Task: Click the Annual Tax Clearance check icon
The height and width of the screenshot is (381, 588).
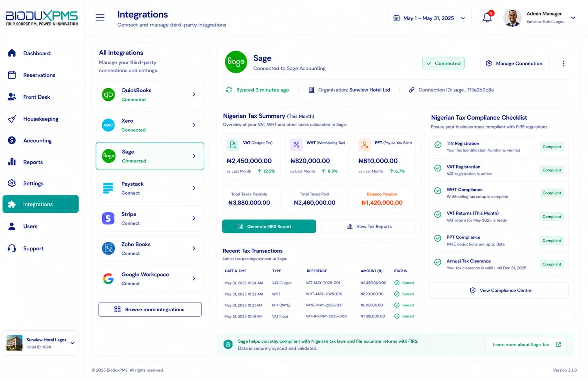Action: point(438,262)
